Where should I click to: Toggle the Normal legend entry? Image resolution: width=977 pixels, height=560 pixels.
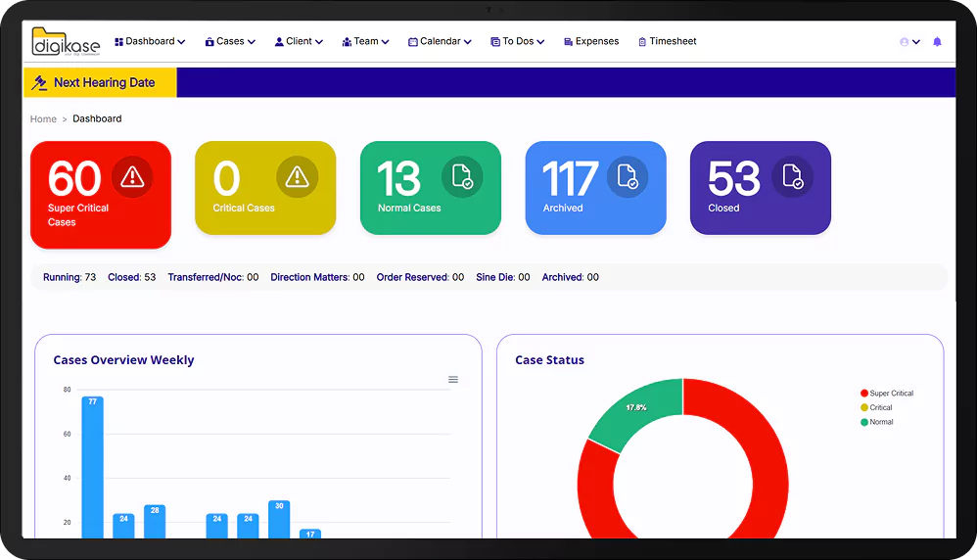877,422
